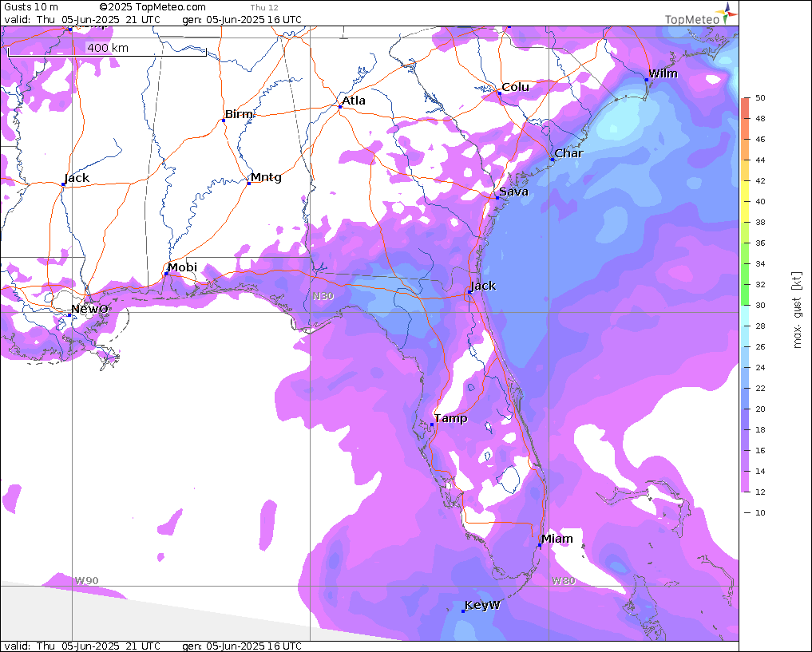Viewport: 812px width, 652px height.
Task: Select the Colu city marker
Action: tap(499, 93)
